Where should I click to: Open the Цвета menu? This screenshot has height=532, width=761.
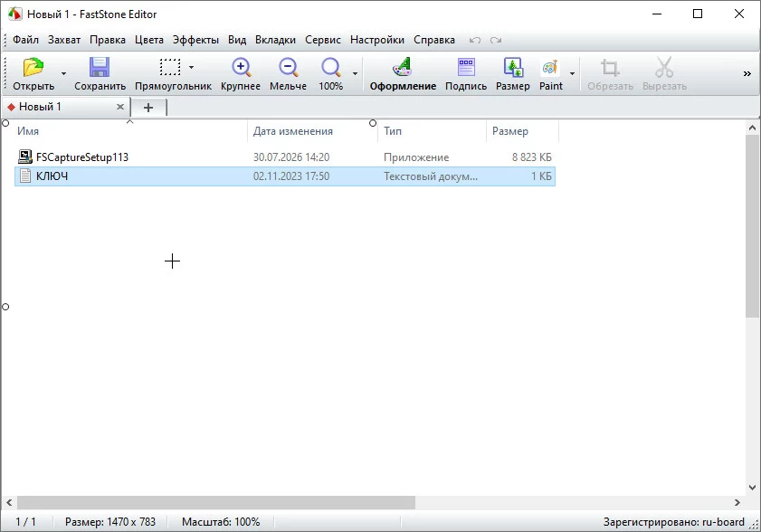coord(149,40)
